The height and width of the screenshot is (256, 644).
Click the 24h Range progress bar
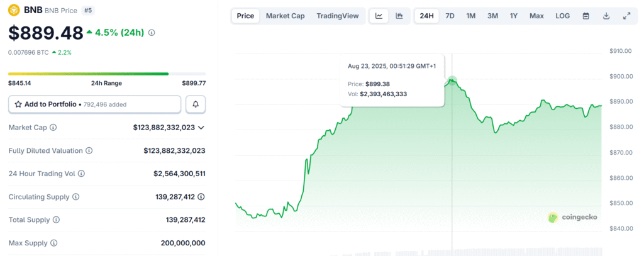(88, 74)
